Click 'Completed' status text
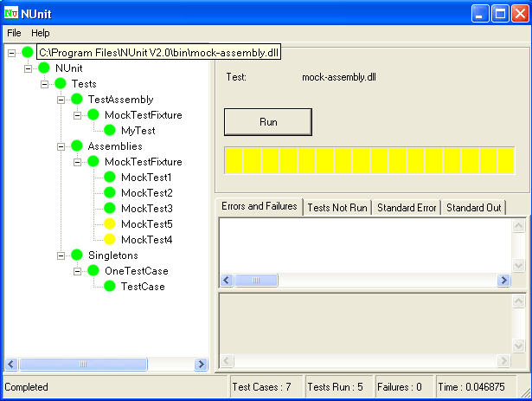Viewport: 532px width, 401px height. pyautogui.click(x=26, y=387)
